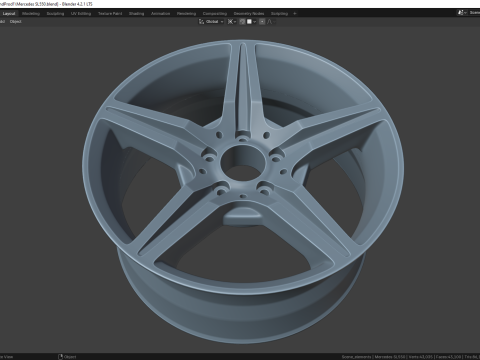Click the Faces count in status bar
Screen dimensions: 480x360
coord(448,357)
